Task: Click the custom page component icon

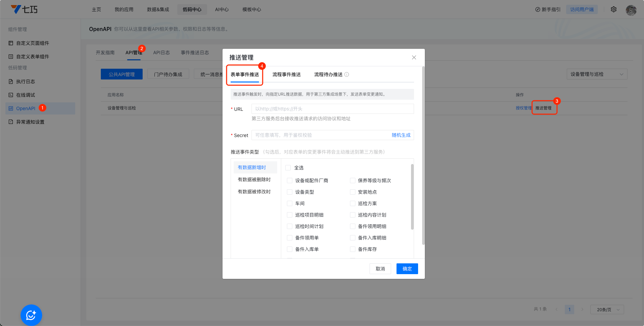Action: (11, 43)
